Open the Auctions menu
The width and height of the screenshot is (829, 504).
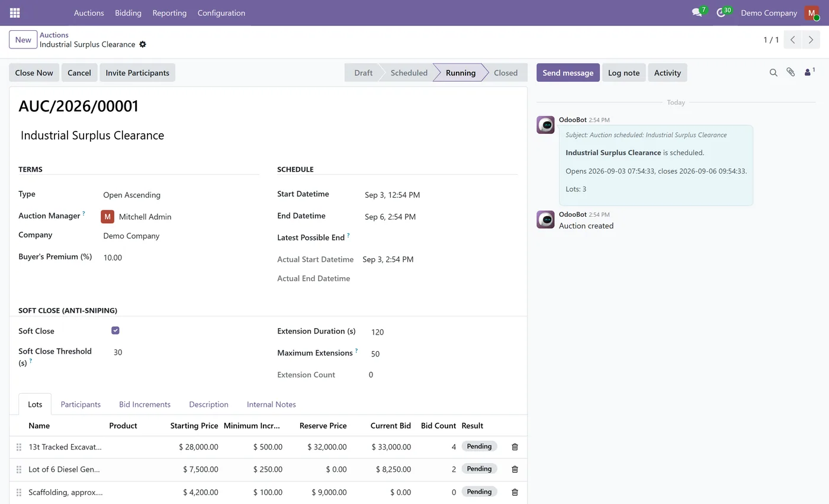89,12
